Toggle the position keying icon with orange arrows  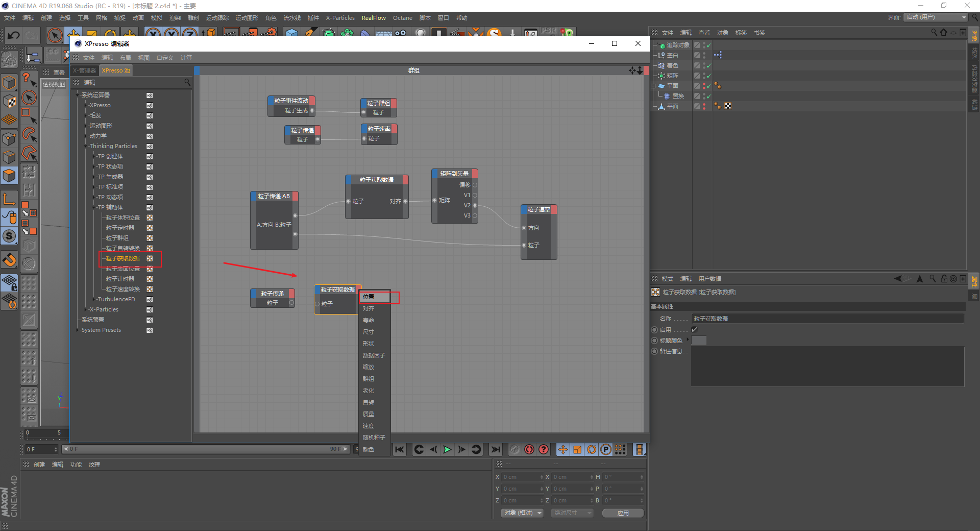click(x=562, y=449)
